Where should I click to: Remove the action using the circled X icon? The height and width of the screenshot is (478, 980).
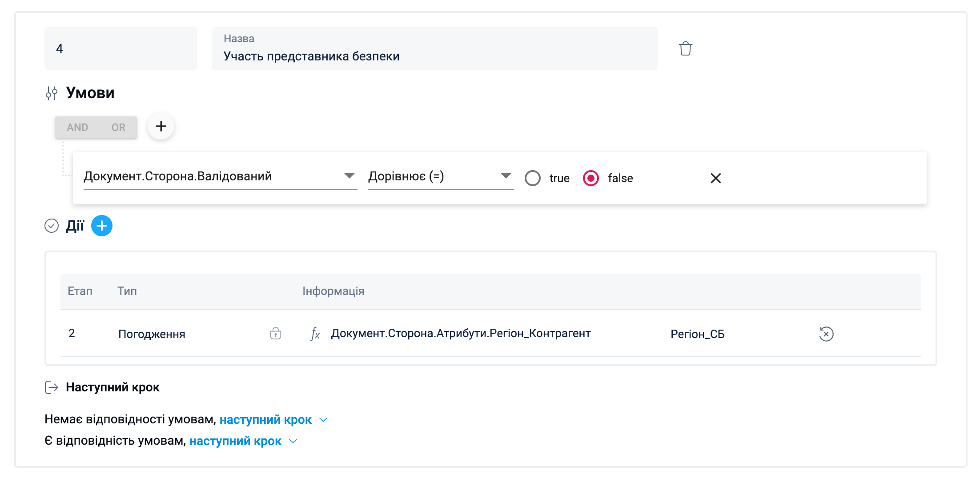(826, 334)
